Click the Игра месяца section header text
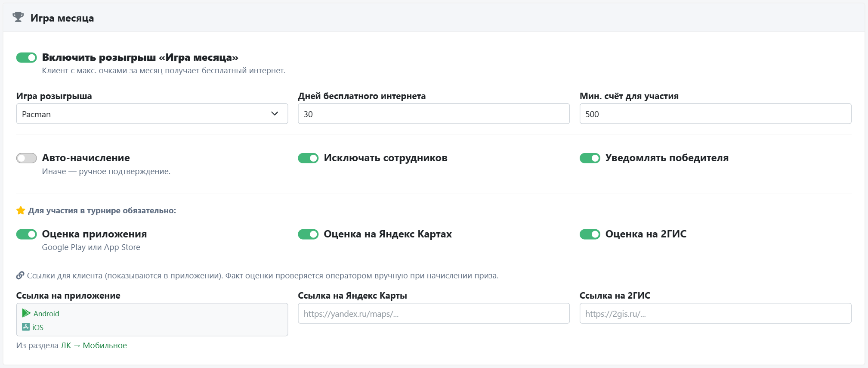The width and height of the screenshot is (868, 368). (x=62, y=18)
